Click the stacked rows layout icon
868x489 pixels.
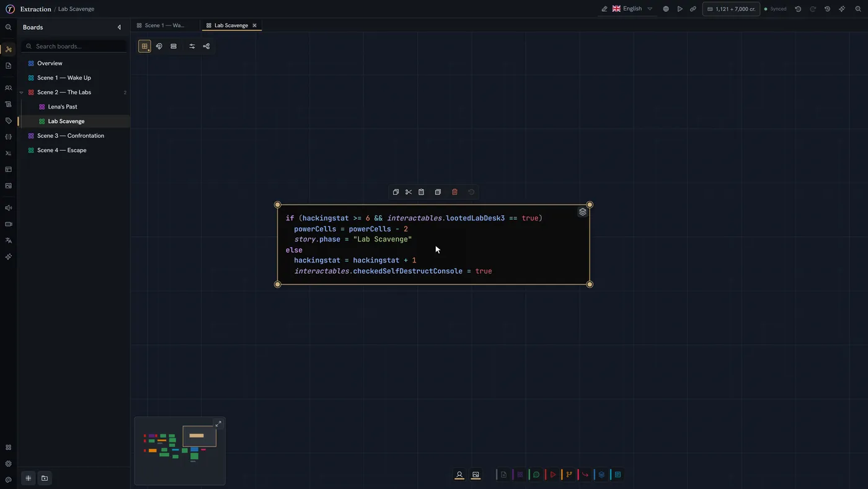(174, 47)
